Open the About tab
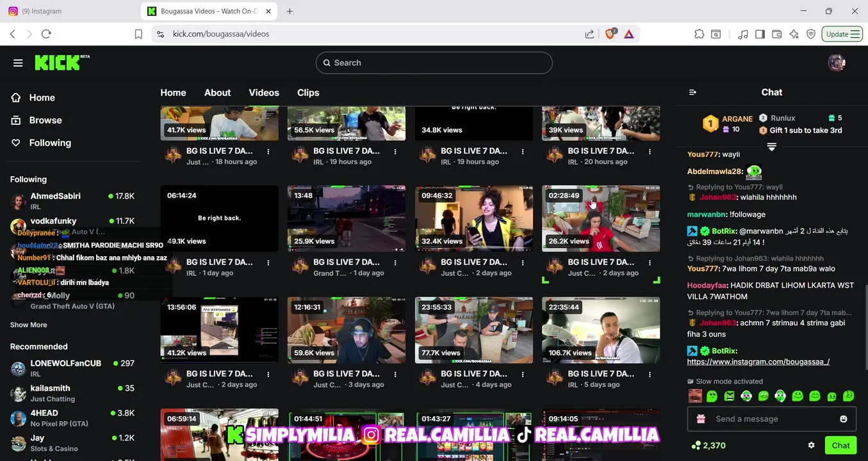Image resolution: width=868 pixels, height=461 pixels. click(x=217, y=93)
